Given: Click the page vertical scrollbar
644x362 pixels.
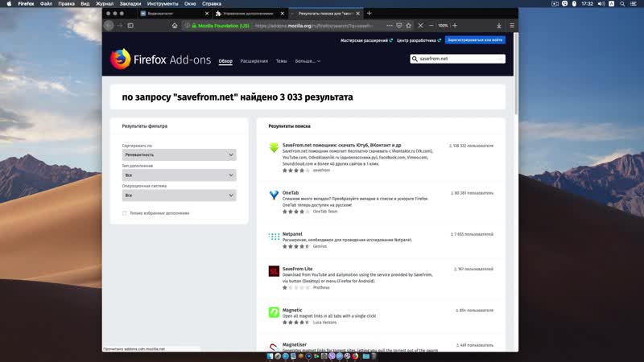Looking at the screenshot, I should tap(516, 74).
